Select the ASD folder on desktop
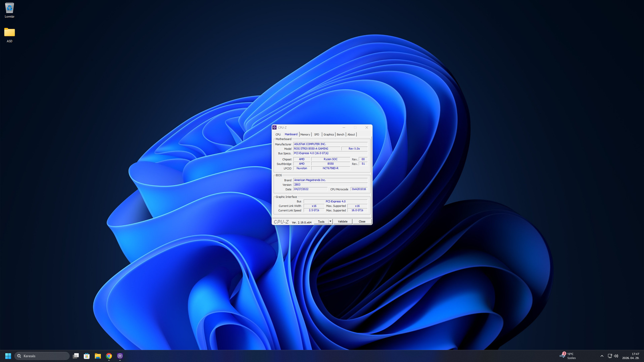Viewport: 644px width, 362px height. (9, 35)
